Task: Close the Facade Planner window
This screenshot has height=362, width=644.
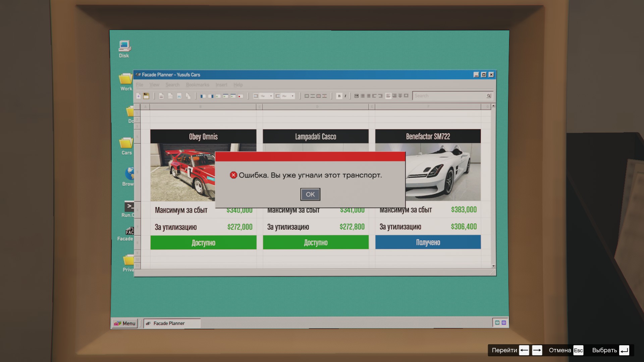Action: pos(491,75)
